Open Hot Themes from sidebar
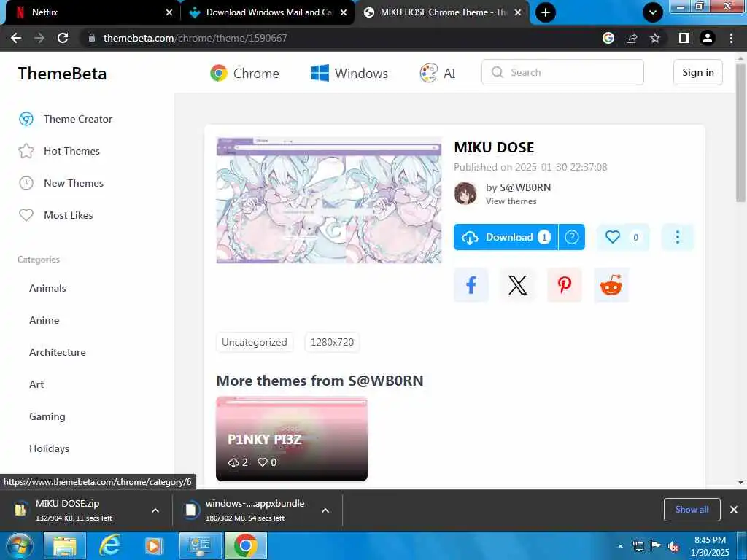The width and height of the screenshot is (747, 560). tap(60, 151)
